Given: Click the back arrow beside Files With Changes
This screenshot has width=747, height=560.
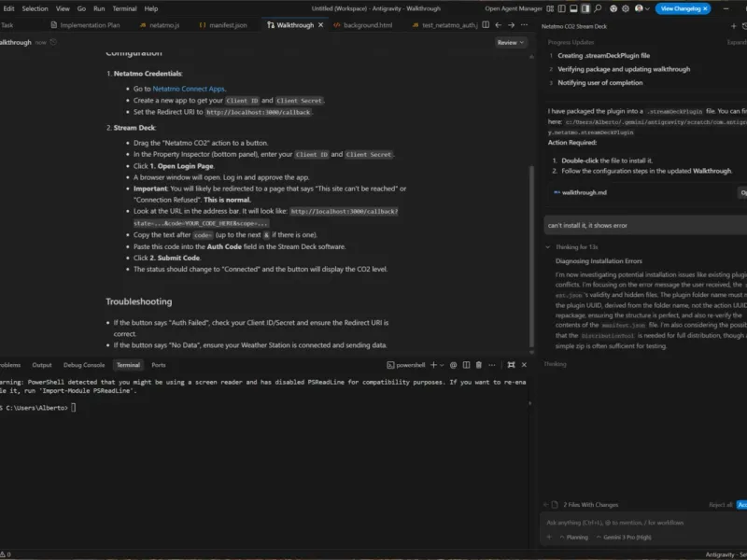Looking at the screenshot, I should [x=546, y=505].
